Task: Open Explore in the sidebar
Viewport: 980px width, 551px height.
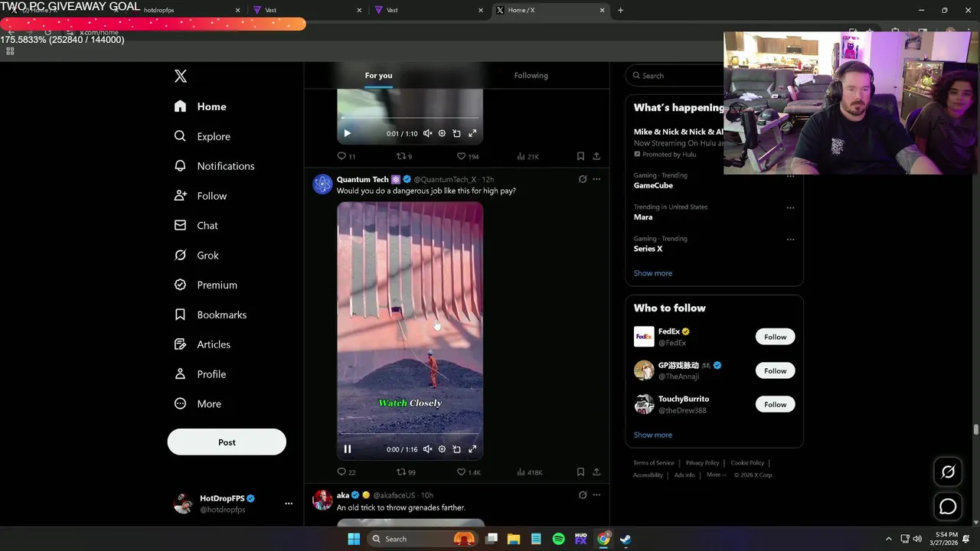Action: 202,136
